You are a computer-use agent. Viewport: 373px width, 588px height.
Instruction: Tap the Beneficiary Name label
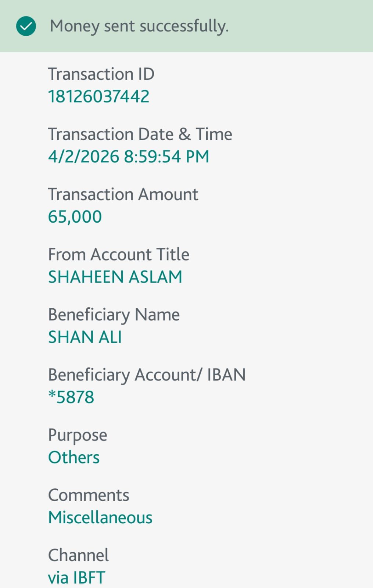click(114, 315)
